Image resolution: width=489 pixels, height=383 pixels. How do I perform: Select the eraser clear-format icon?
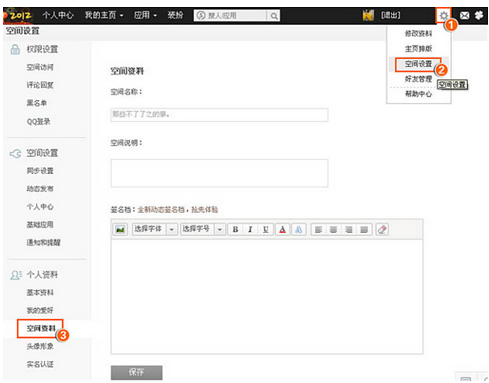(x=382, y=229)
